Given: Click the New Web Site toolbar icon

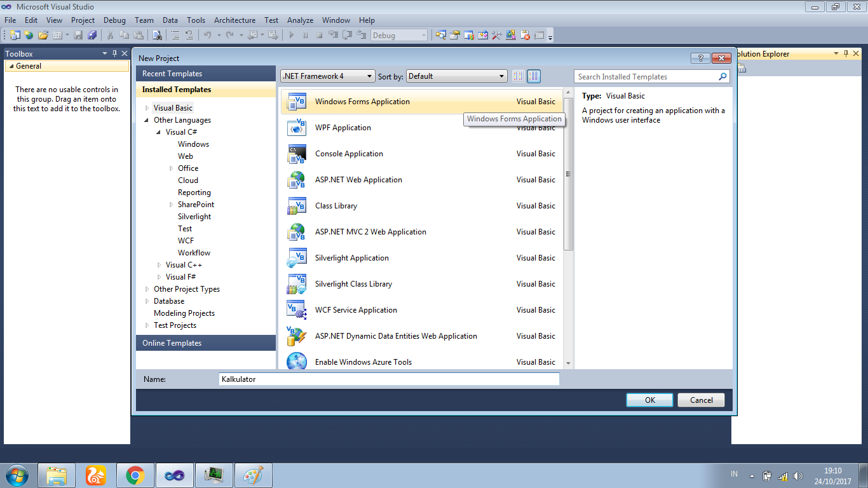Looking at the screenshot, I should [29, 36].
